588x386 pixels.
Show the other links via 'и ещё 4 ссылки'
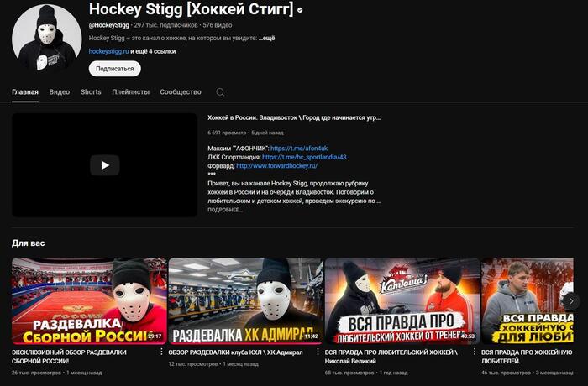point(153,51)
